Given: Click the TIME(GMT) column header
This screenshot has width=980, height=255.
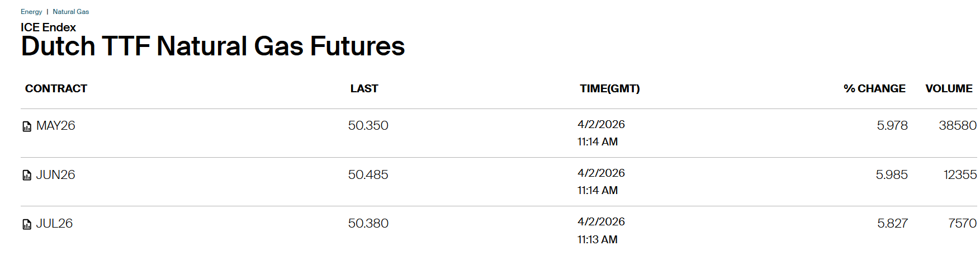Looking at the screenshot, I should pos(609,88).
